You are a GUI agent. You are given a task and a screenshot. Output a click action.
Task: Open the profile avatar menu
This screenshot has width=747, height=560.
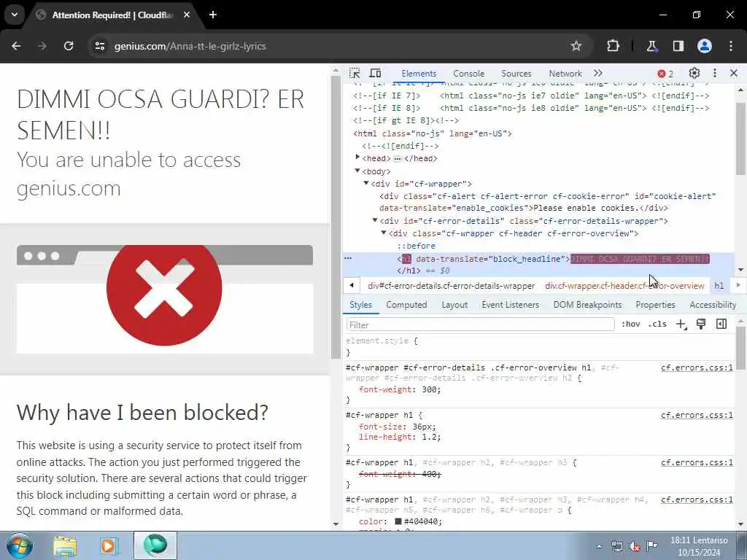coord(705,46)
